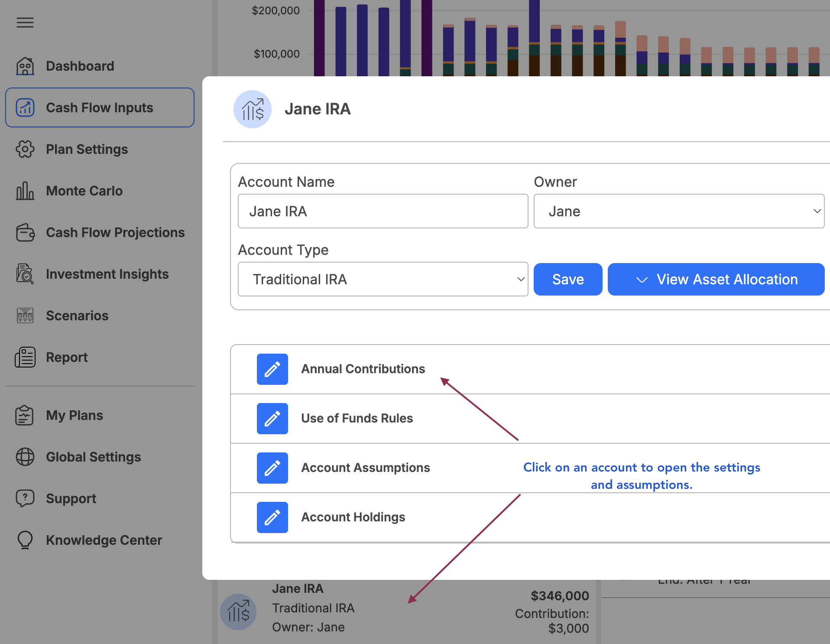This screenshot has height=644, width=830.
Task: Click the hamburger menu icon
Action: [25, 23]
